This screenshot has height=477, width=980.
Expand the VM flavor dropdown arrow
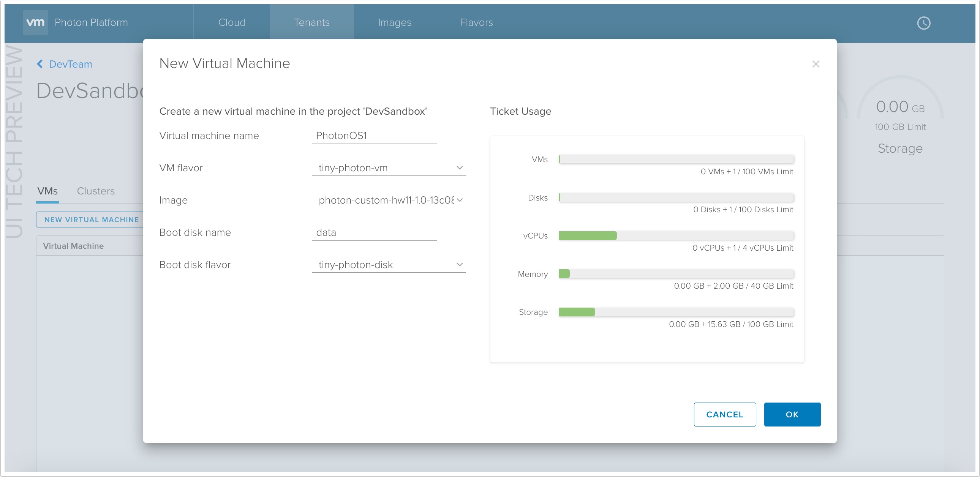pyautogui.click(x=460, y=168)
